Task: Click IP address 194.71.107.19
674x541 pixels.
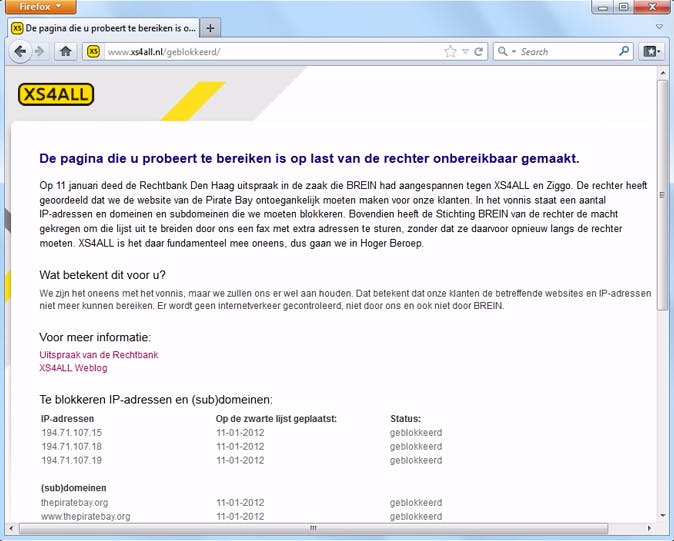Action: (72, 460)
